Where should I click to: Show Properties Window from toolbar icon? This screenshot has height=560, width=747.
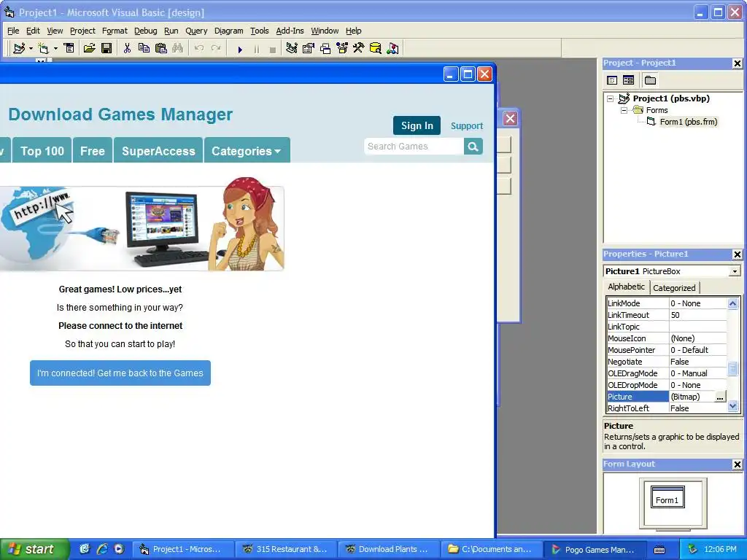pyautogui.click(x=309, y=48)
